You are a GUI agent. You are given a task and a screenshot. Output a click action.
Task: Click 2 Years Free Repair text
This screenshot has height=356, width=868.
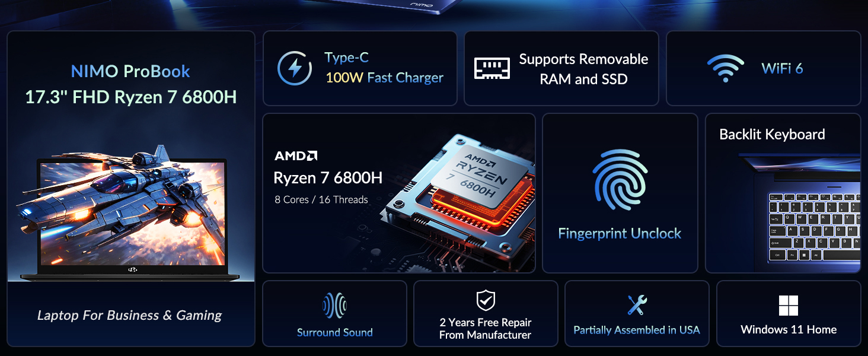point(486,322)
